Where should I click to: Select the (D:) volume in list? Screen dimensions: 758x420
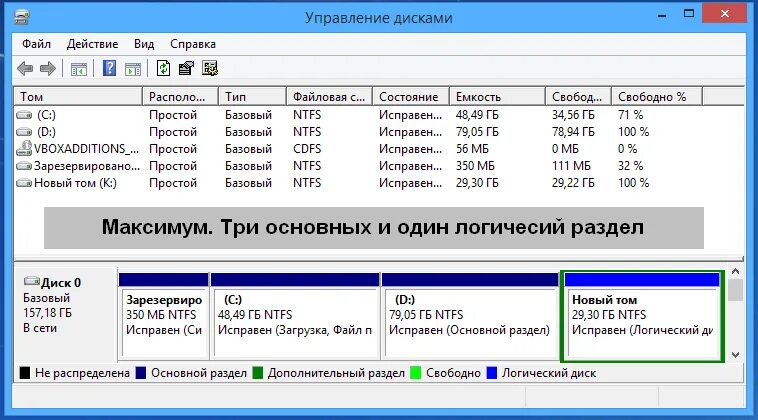coord(46,132)
